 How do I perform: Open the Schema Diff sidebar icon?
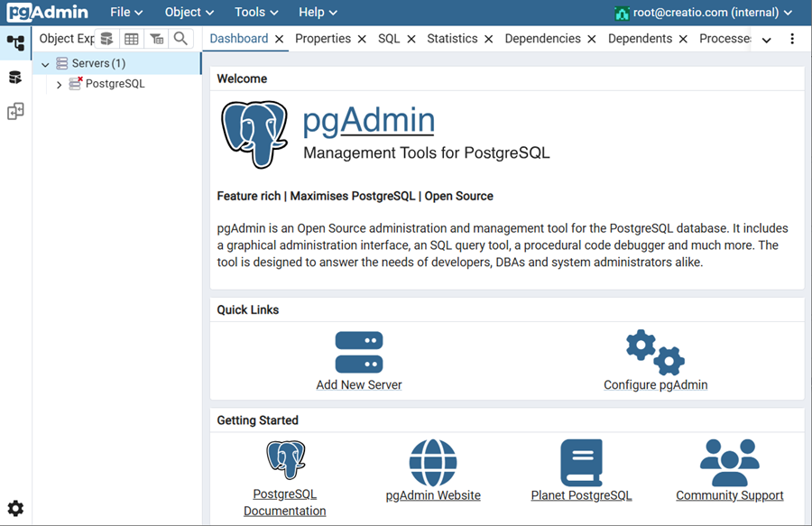click(x=15, y=112)
